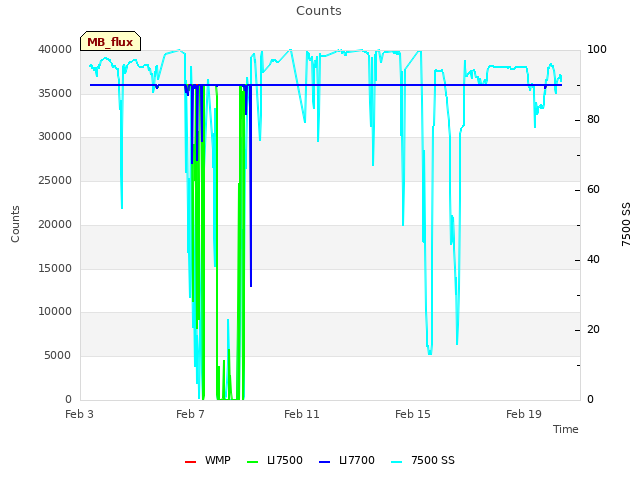Click the green LI7500 legend swatch
This screenshot has height=480, width=640.
tap(253, 462)
